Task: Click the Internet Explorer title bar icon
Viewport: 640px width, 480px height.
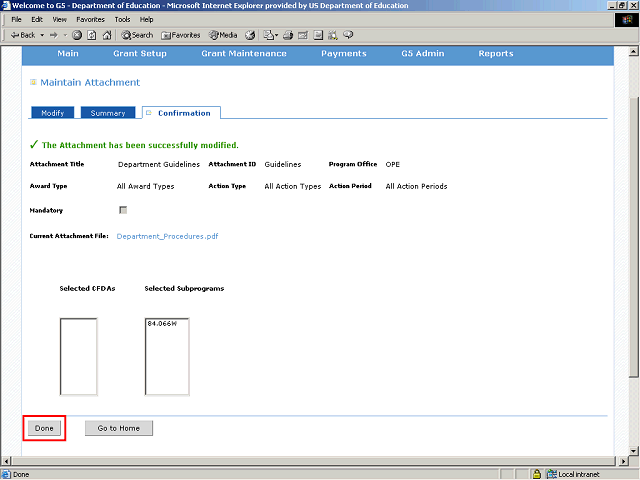Action: click(5, 5)
